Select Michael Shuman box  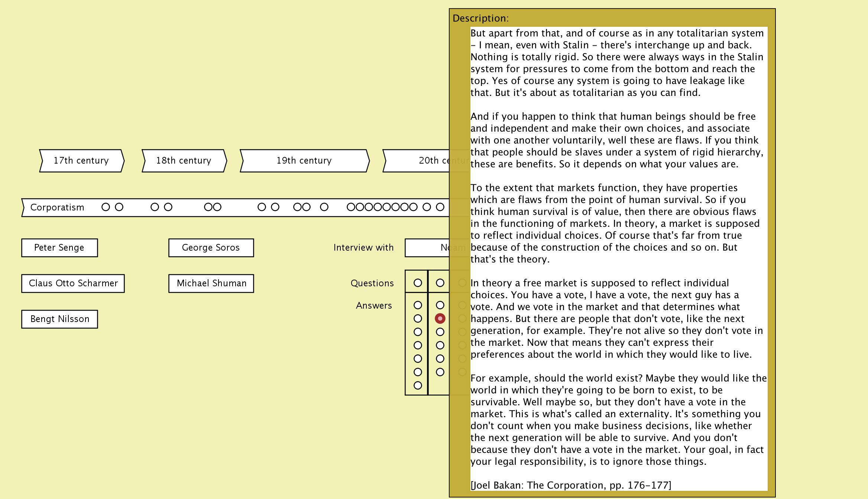coord(211,283)
